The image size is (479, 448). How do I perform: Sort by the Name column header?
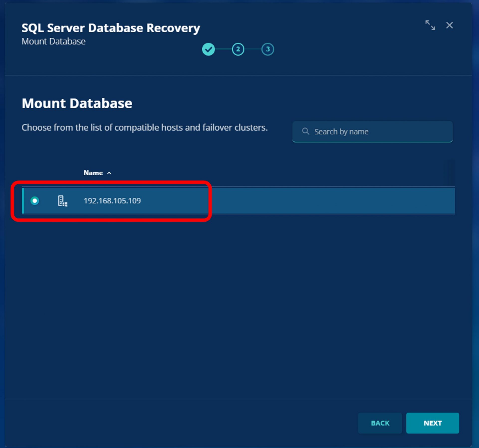[x=93, y=173]
